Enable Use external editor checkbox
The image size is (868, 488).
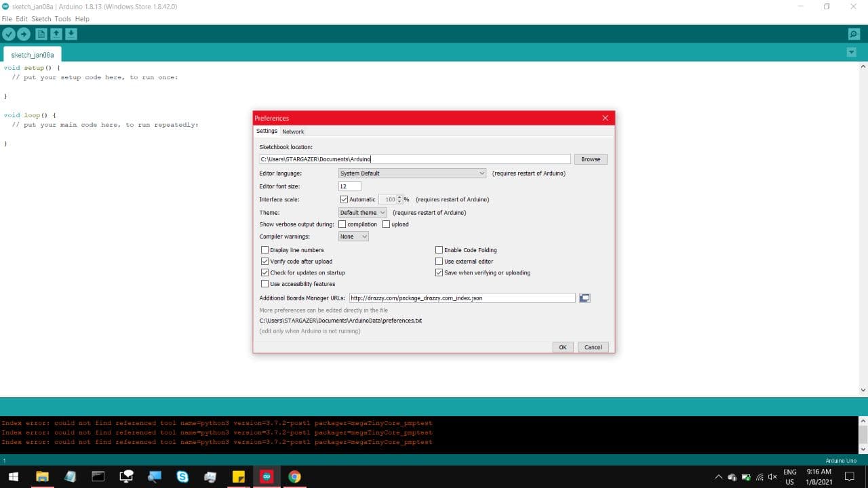click(x=439, y=262)
